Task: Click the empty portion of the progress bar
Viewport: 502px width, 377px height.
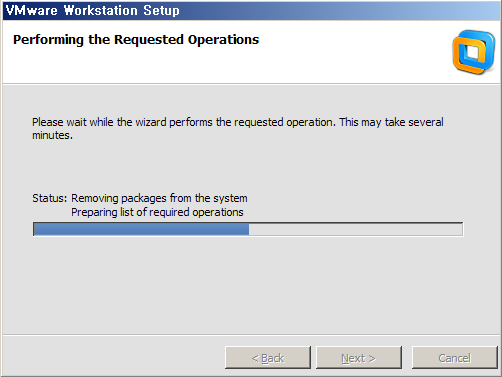Action: [x=355, y=229]
